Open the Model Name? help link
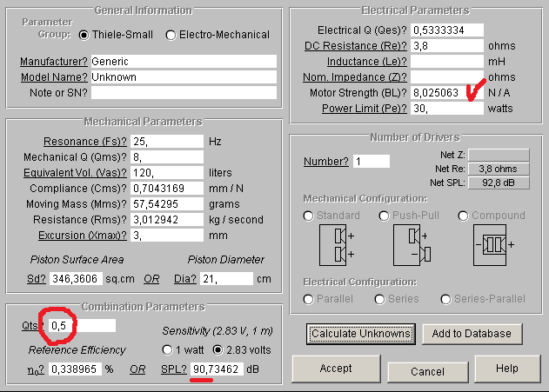 pyautogui.click(x=54, y=77)
